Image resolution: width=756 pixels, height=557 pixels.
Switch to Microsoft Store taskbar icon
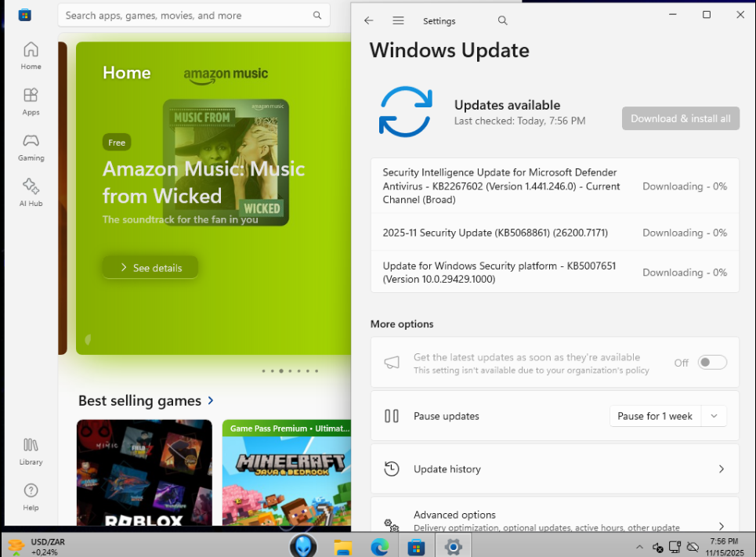(416, 547)
